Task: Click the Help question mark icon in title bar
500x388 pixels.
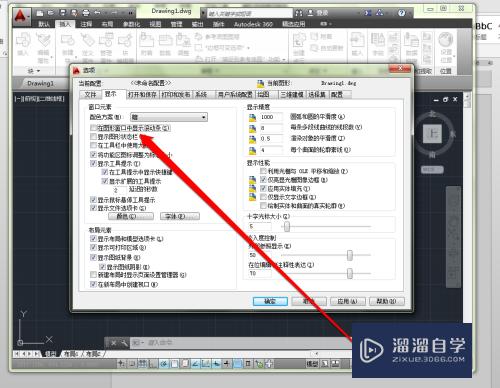Action: pos(401,13)
